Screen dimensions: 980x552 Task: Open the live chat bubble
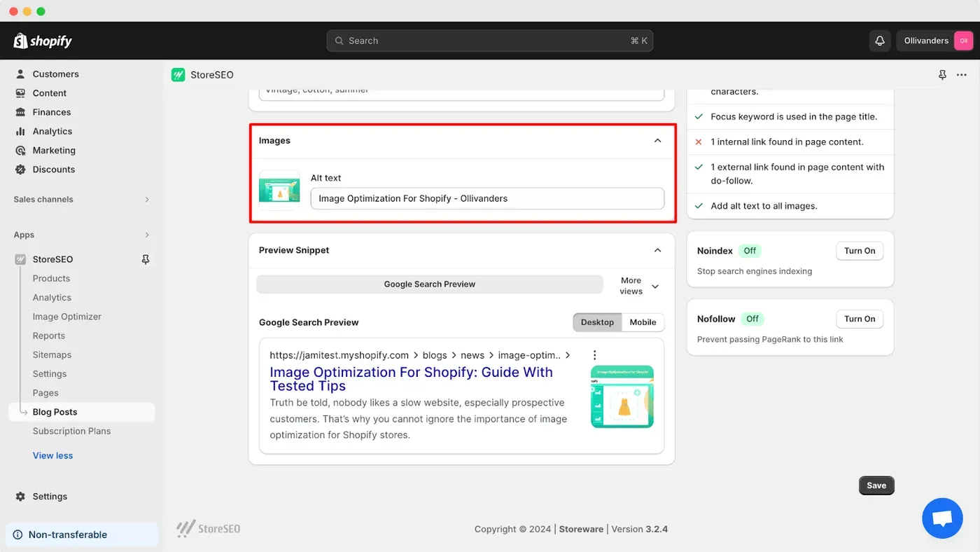pyautogui.click(x=942, y=518)
